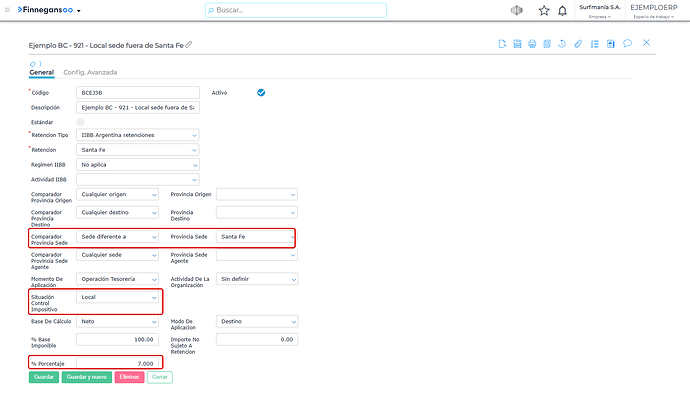Open the Provincia Sede dropdown
690x402 pixels.
coord(257,237)
